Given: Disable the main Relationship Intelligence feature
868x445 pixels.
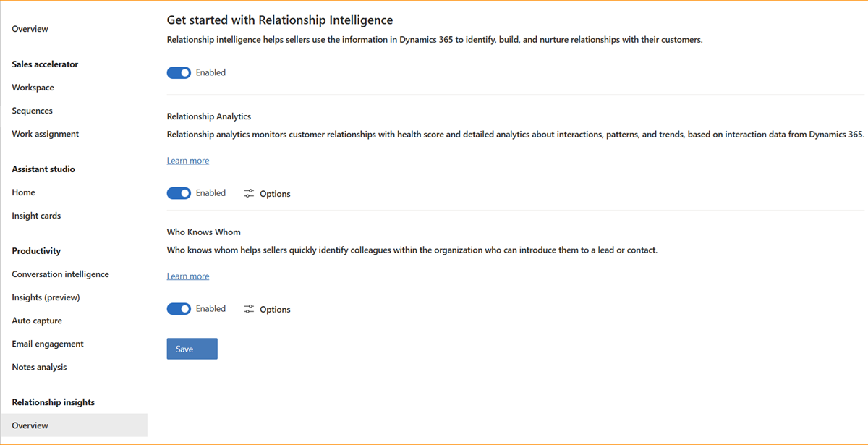Looking at the screenshot, I should coord(179,72).
